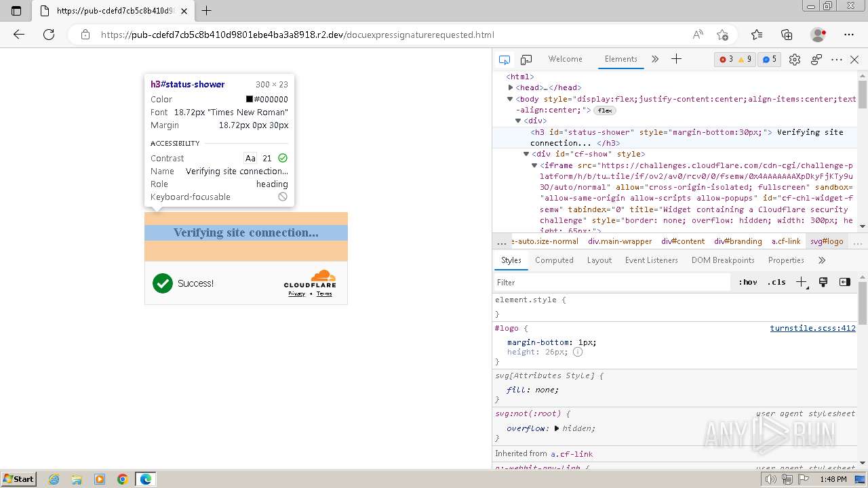This screenshot has height=488, width=868.
Task: Click the address bar URL
Action: 297,35
